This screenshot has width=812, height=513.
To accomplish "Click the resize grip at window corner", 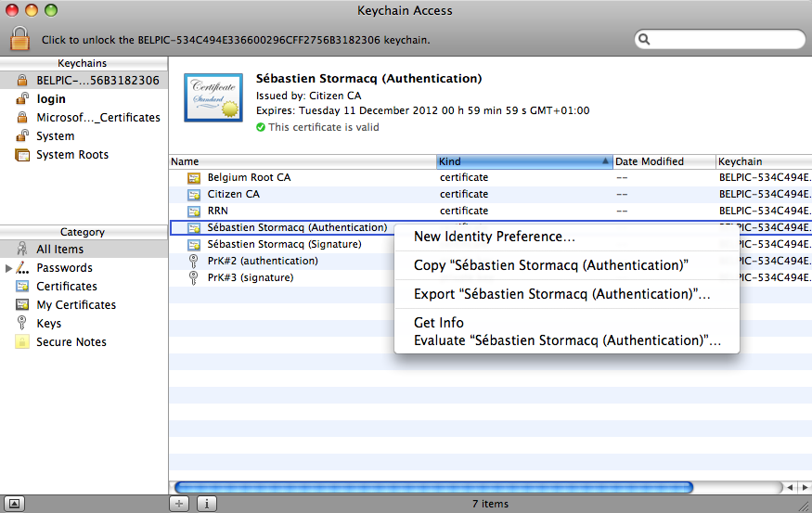I will pyautogui.click(x=805, y=506).
